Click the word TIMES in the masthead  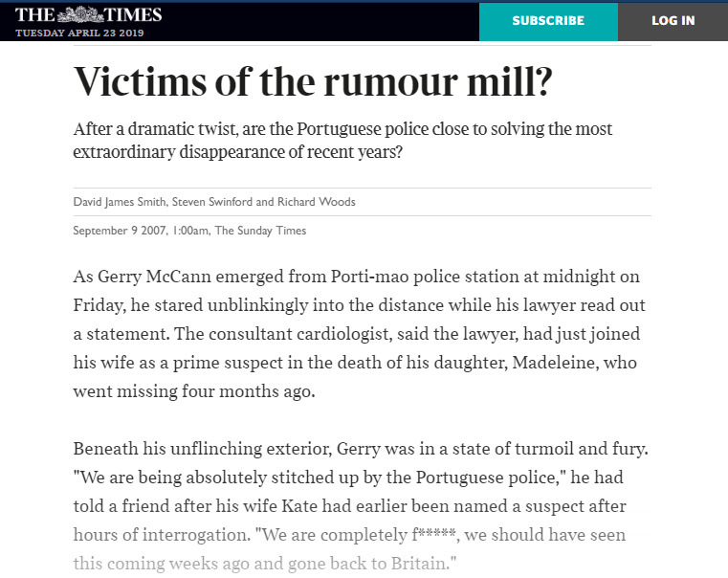coord(133,15)
